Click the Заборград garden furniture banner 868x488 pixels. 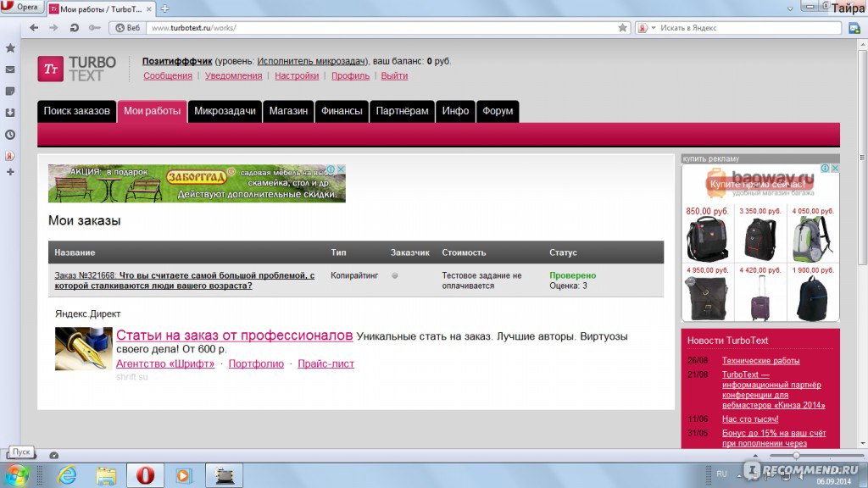point(197,184)
